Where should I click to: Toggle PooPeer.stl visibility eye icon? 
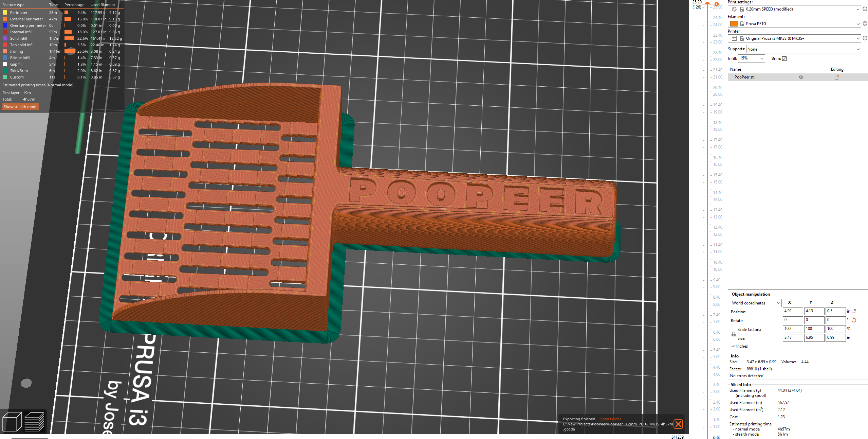point(801,77)
